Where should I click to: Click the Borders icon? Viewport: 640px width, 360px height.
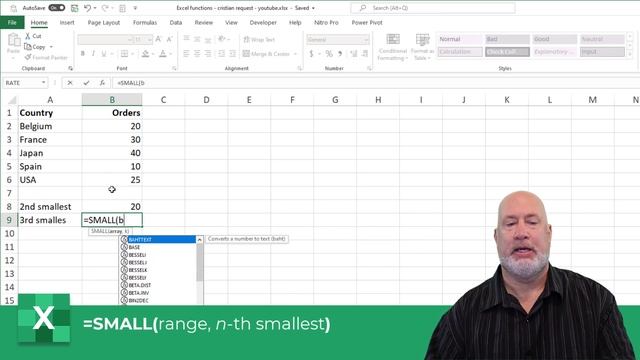[124, 53]
